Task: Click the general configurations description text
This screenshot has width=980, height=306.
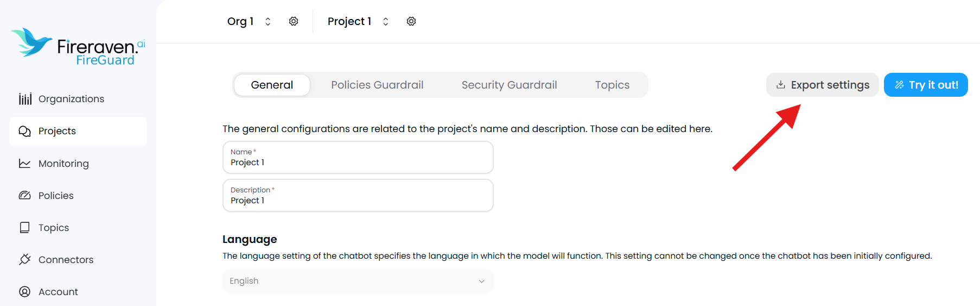Action: coord(467,129)
